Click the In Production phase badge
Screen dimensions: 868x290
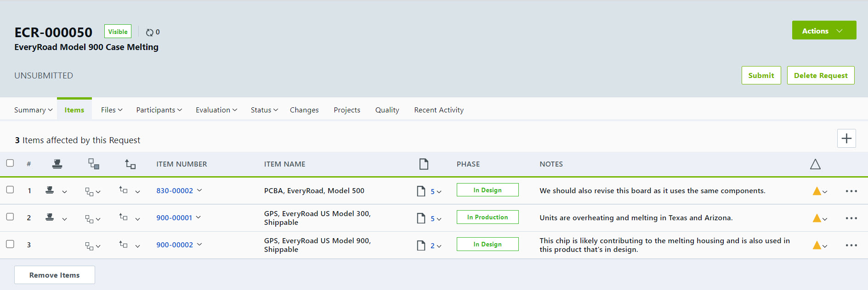[487, 217]
